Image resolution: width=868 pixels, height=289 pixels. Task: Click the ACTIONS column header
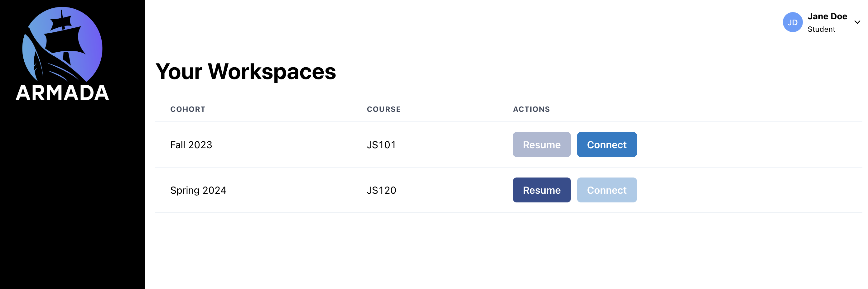(531, 109)
